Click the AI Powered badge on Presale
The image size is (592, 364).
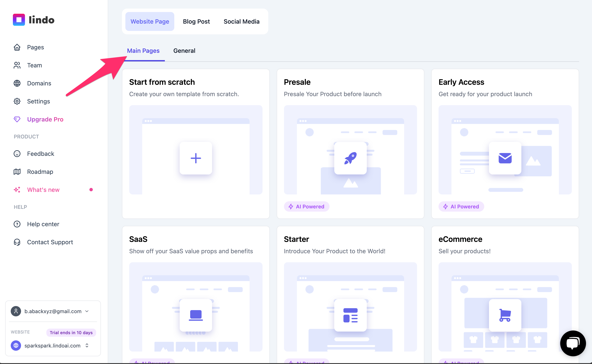point(307,206)
